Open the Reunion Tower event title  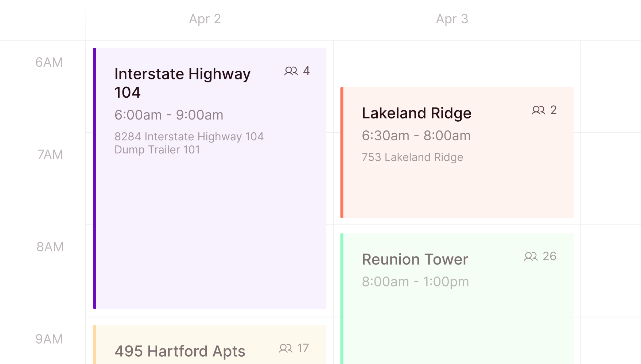point(415,259)
